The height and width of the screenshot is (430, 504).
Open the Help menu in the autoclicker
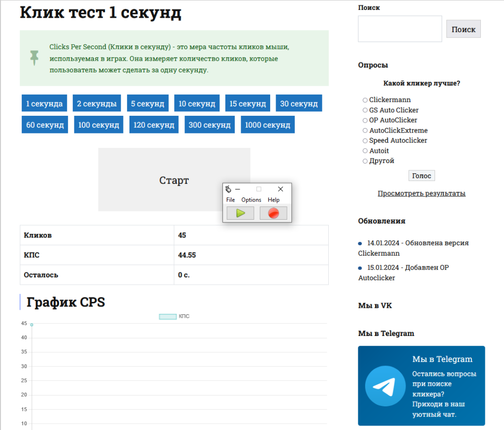click(x=274, y=200)
